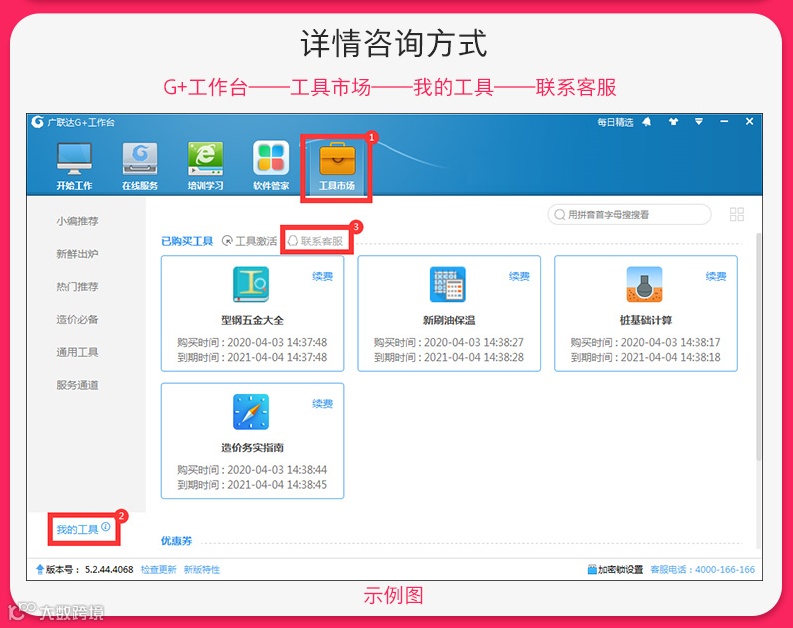Click 优惠券 section heading
This screenshot has width=793, height=628.
tap(177, 541)
